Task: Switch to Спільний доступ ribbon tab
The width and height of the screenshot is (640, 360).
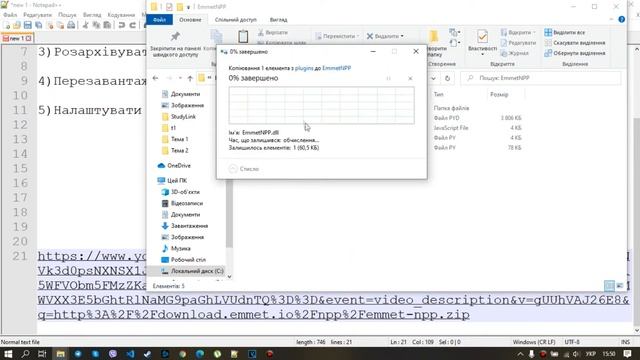Action: 236,20
